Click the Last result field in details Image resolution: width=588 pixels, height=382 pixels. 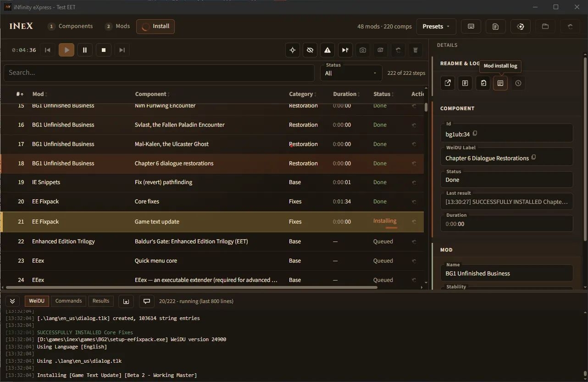point(506,202)
